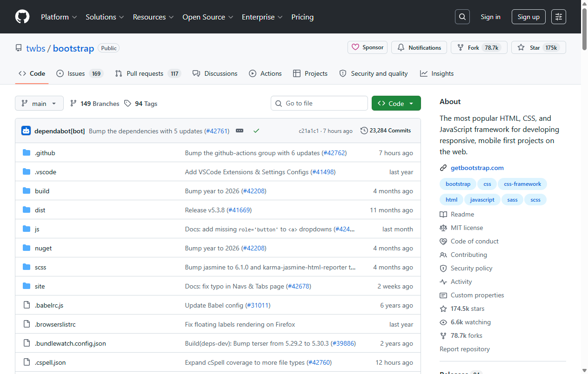588x374 pixels.
Task: Click the .vscode folder icon
Action: pyautogui.click(x=27, y=172)
